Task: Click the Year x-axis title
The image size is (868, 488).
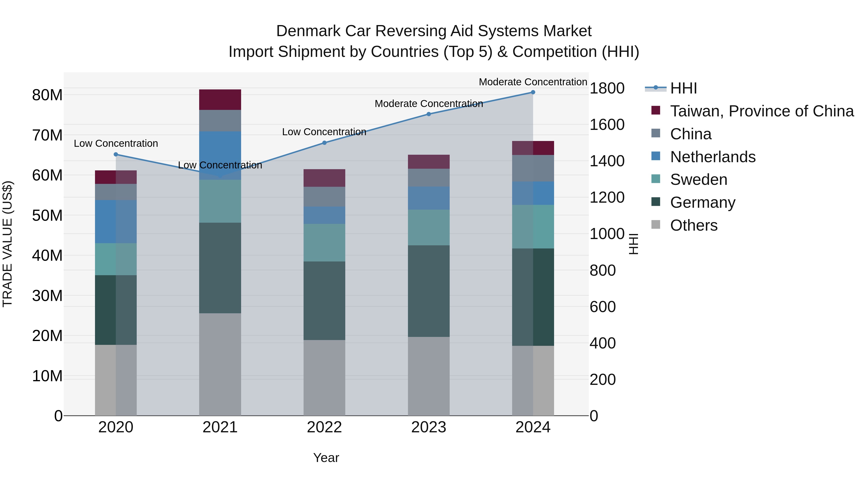Action: click(326, 458)
